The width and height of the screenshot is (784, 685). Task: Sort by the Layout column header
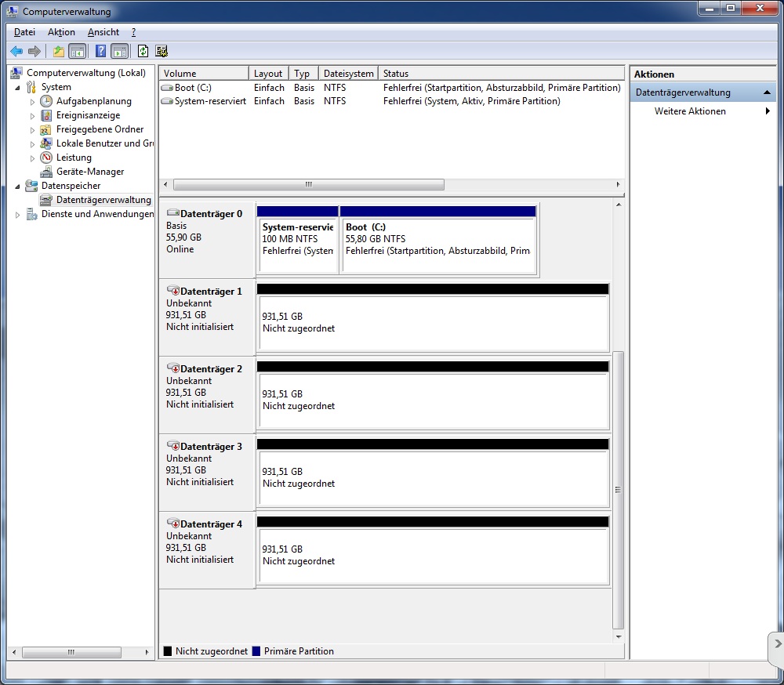click(x=268, y=74)
